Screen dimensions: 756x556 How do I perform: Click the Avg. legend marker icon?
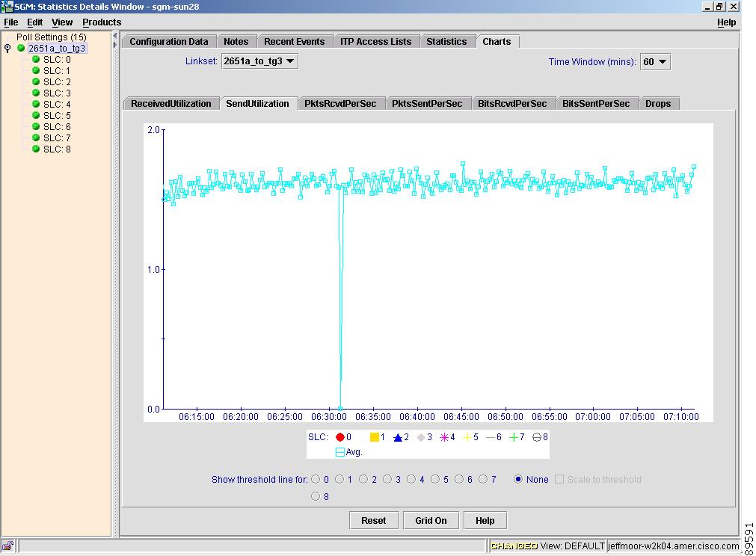(340, 452)
